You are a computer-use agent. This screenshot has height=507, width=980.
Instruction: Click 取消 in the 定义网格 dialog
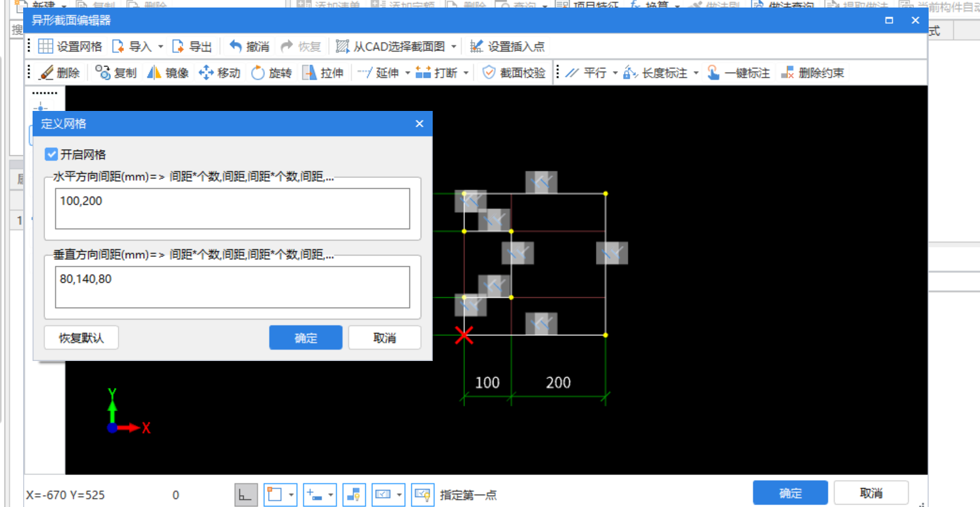[x=384, y=338]
